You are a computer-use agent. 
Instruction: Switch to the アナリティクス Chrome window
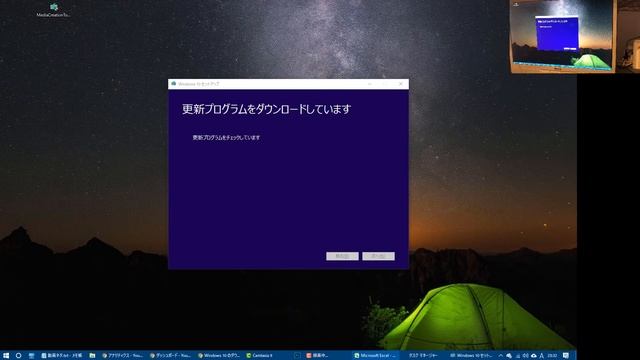coord(122,356)
